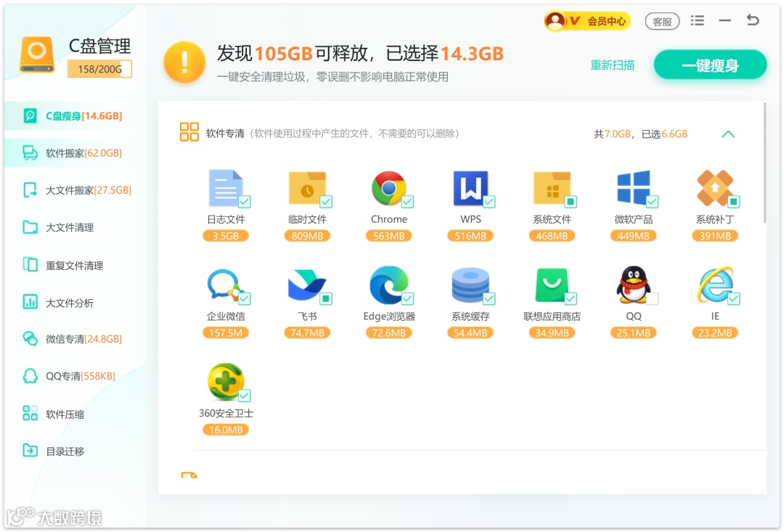Toggle the 系统补丁 partial checkbox
This screenshot has width=784, height=532.
click(x=733, y=202)
